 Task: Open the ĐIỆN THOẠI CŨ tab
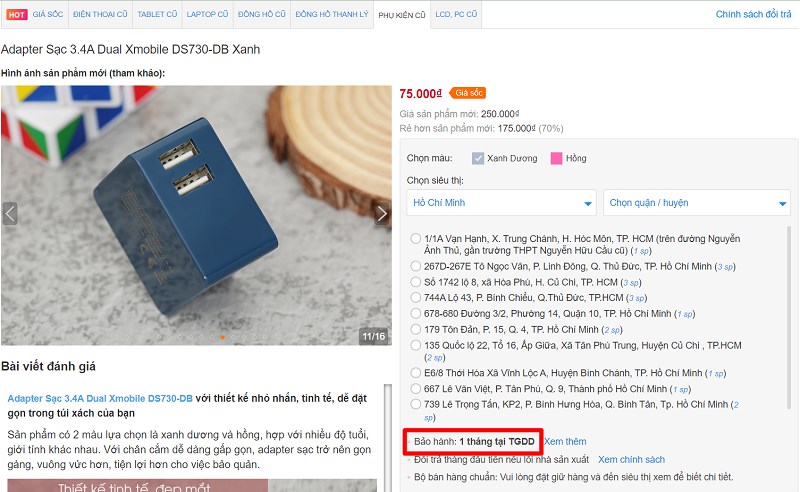click(x=100, y=14)
